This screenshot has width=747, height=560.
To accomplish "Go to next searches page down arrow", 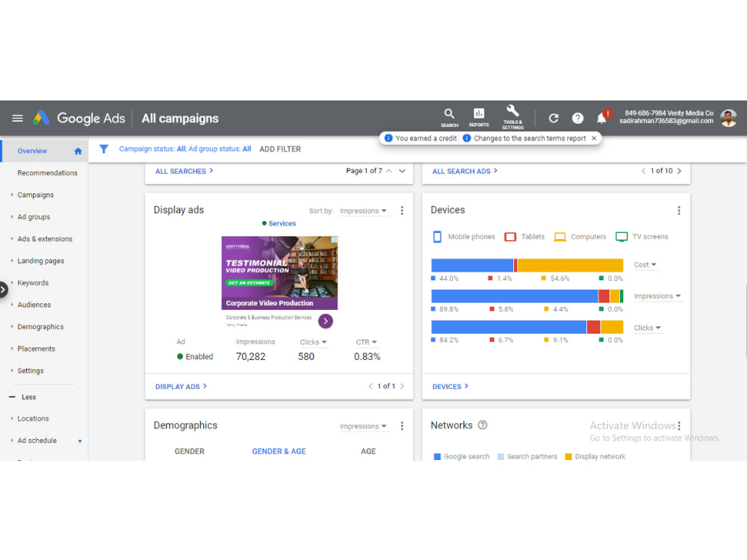I will [x=402, y=171].
